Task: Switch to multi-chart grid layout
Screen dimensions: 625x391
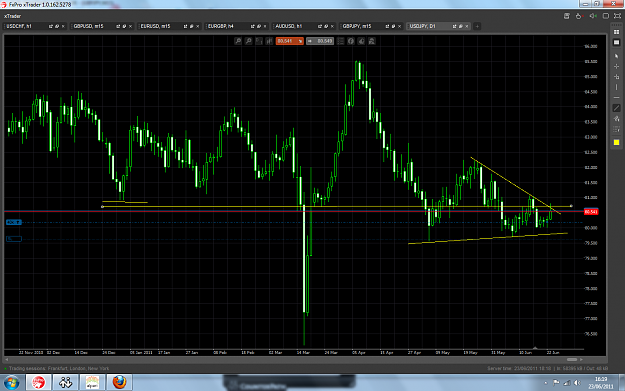Action: (617, 32)
